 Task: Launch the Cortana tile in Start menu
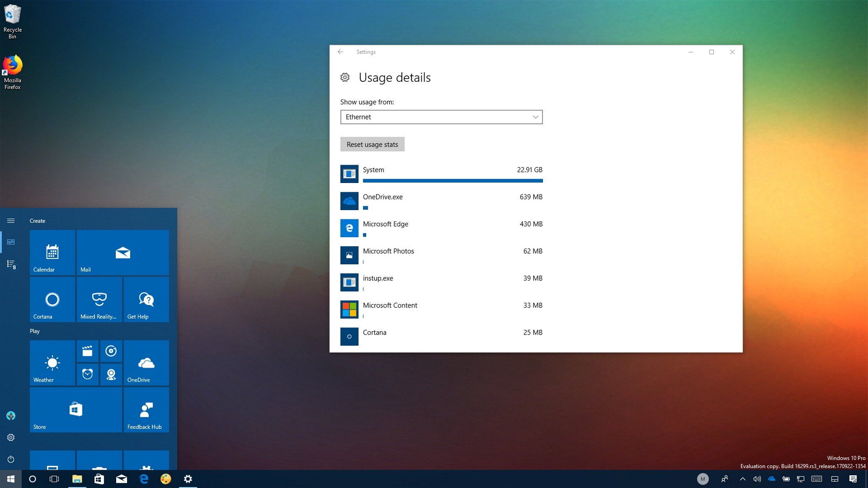coord(52,299)
